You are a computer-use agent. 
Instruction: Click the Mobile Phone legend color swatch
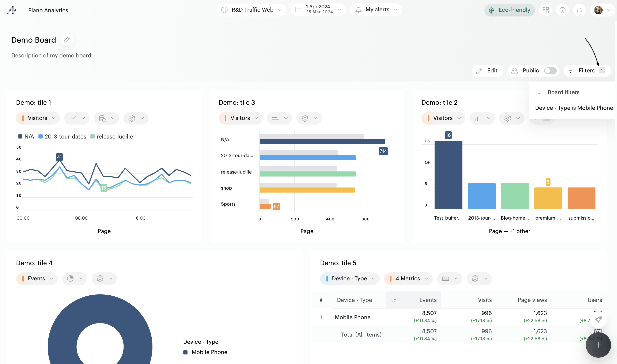[185, 352]
